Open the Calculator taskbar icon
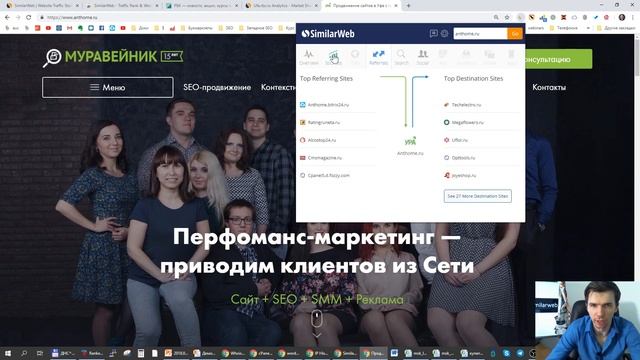Screen dimensions: 640x360 (141, 353)
